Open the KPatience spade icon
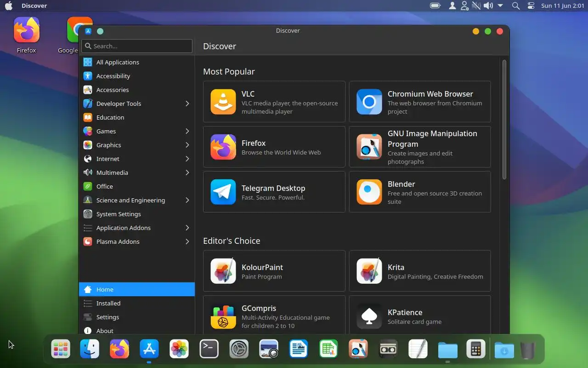The image size is (588, 368). point(369,316)
